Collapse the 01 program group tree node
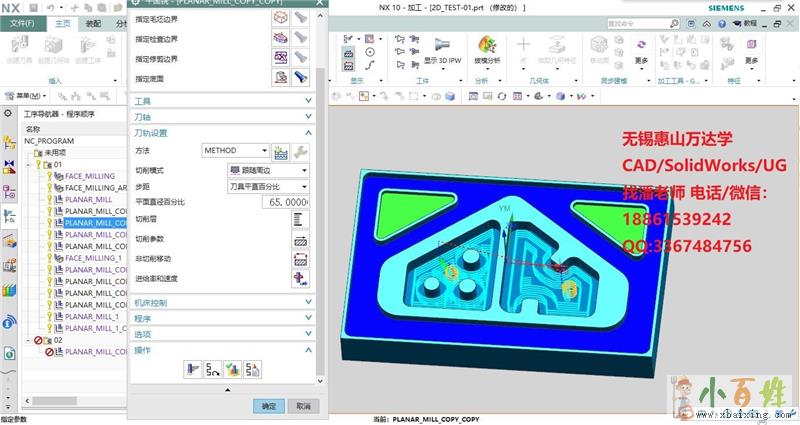The height and width of the screenshot is (425, 800). click(29, 164)
